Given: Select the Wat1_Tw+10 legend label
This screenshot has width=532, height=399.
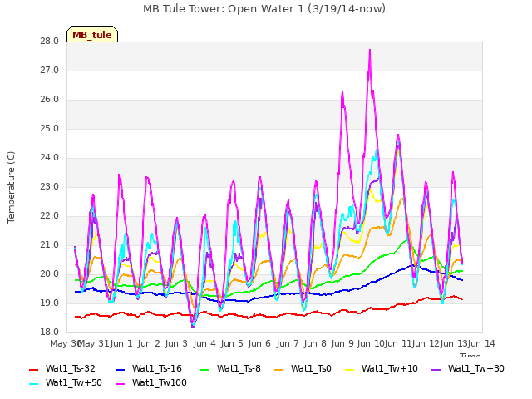Looking at the screenshot, I should (390, 369).
